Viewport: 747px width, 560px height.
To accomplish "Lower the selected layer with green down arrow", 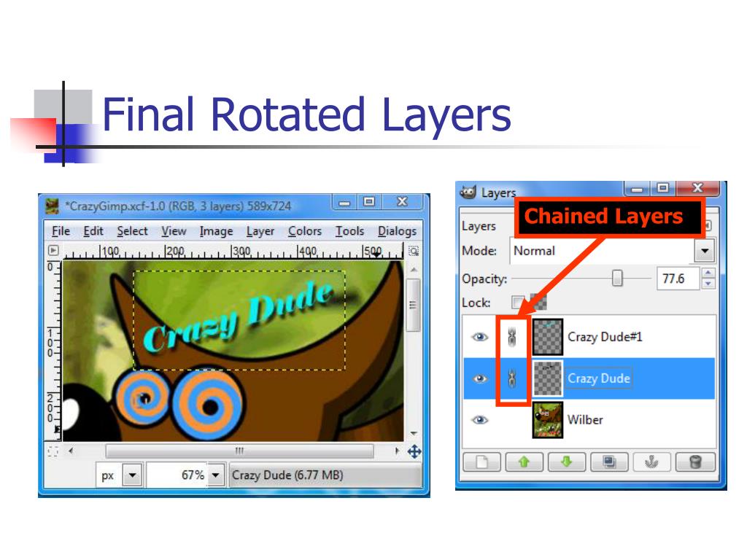I will pyautogui.click(x=566, y=462).
